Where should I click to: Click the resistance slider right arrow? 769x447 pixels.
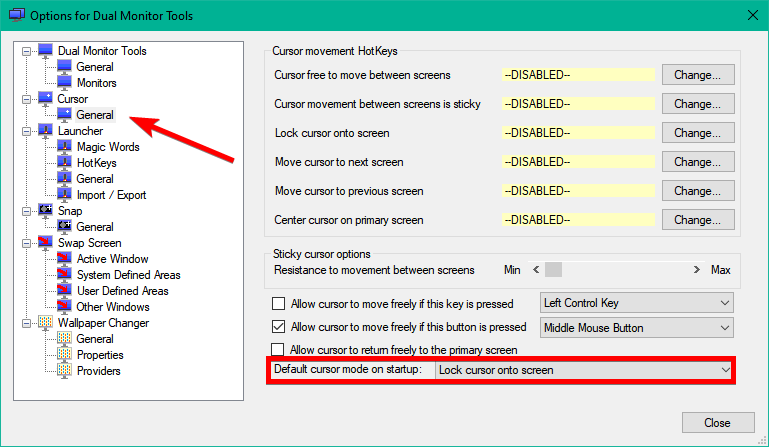click(696, 270)
